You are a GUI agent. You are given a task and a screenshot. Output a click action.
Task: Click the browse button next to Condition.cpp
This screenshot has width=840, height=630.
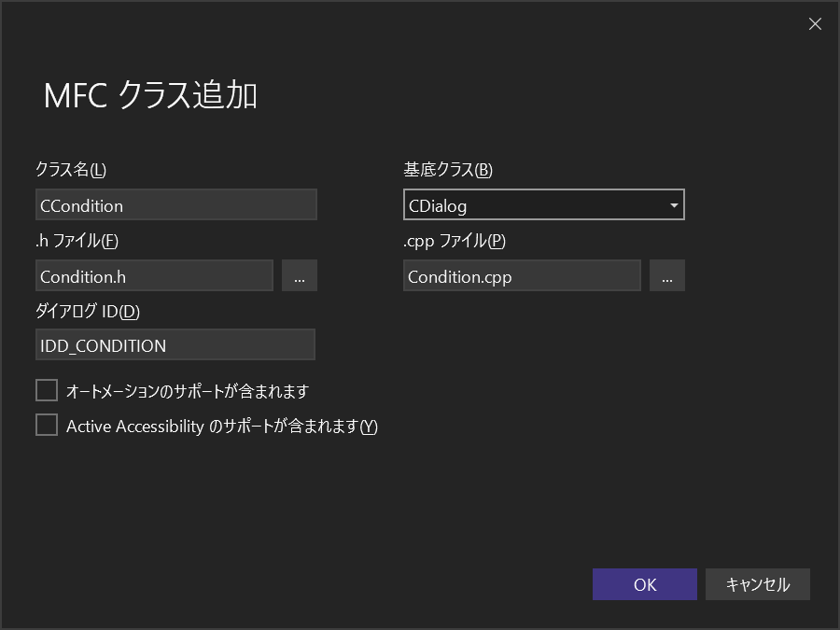[666, 276]
